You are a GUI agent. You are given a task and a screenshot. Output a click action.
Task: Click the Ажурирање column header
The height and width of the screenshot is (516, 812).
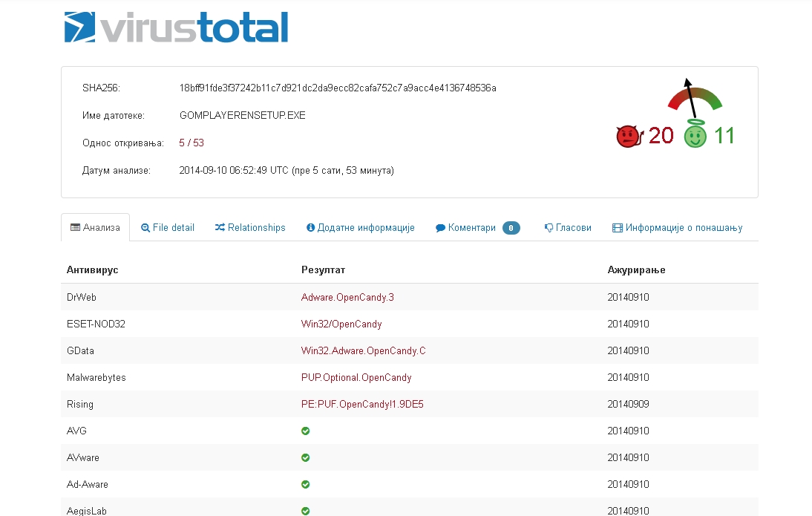click(x=636, y=270)
